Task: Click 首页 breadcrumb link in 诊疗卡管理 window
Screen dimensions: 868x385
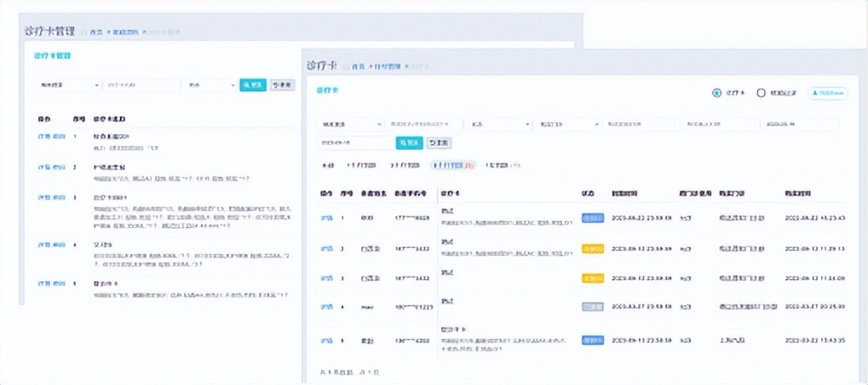Action: [96, 32]
